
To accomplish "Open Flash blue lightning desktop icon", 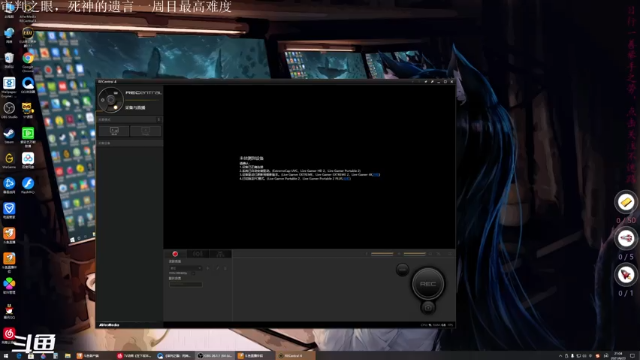I will (28, 185).
